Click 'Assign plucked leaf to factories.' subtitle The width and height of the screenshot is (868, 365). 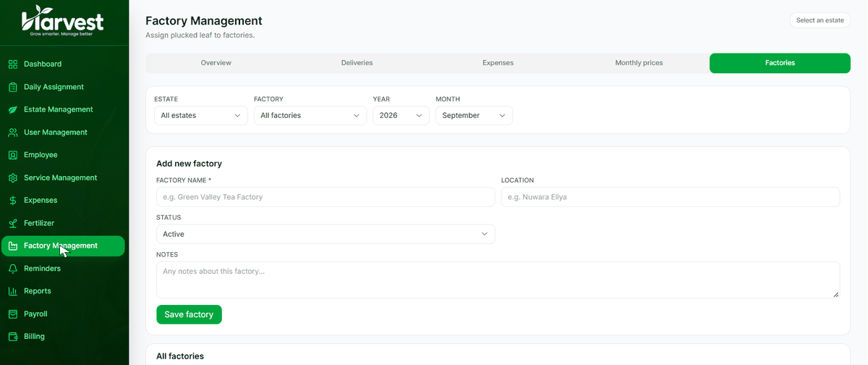pos(200,35)
